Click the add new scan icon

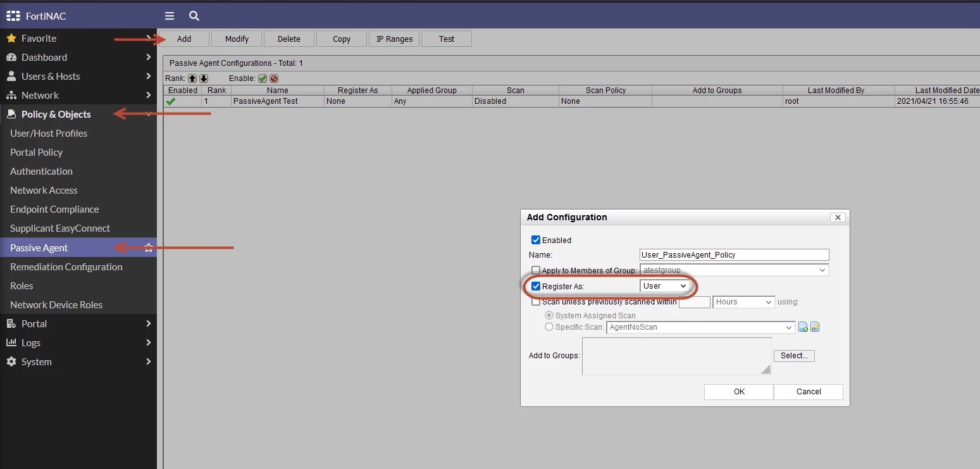tap(803, 327)
